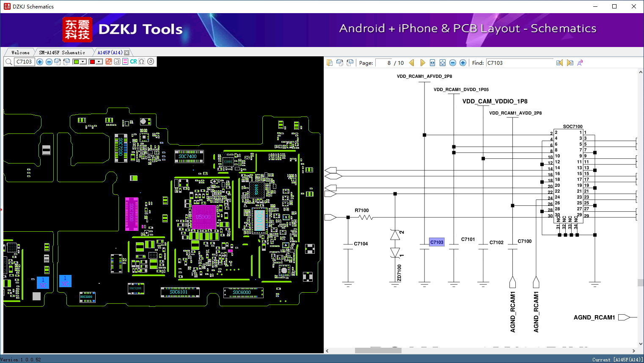This screenshot has width=644, height=363.
Task: Find the next C7103 match in the schematic
Action: 570,63
